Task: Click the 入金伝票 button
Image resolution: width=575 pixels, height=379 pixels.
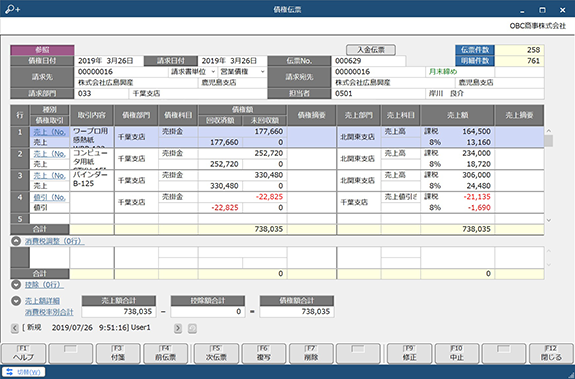Action: click(x=371, y=50)
